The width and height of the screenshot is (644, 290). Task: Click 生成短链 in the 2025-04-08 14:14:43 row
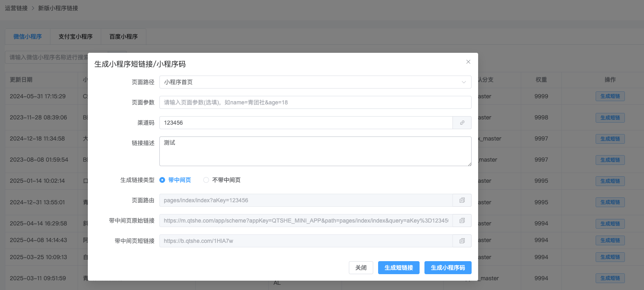click(610, 240)
